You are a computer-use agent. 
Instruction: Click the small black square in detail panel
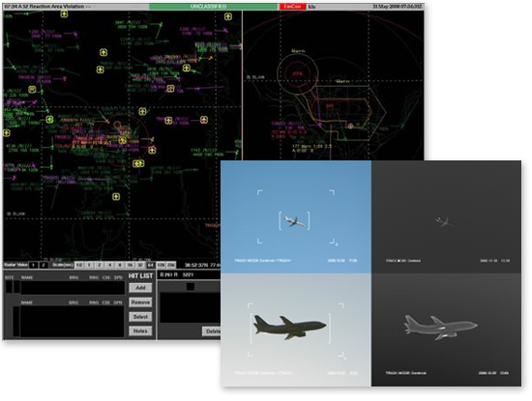191,287
